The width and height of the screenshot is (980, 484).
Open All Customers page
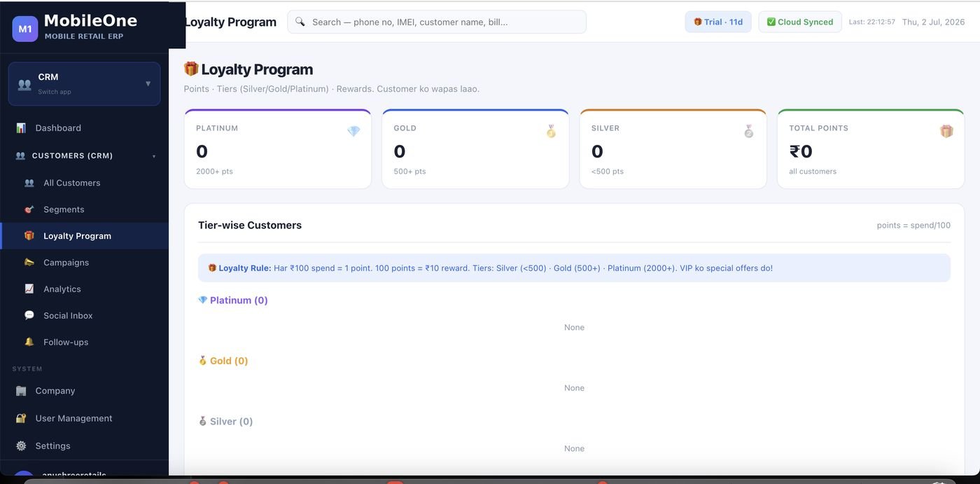pos(84,183)
